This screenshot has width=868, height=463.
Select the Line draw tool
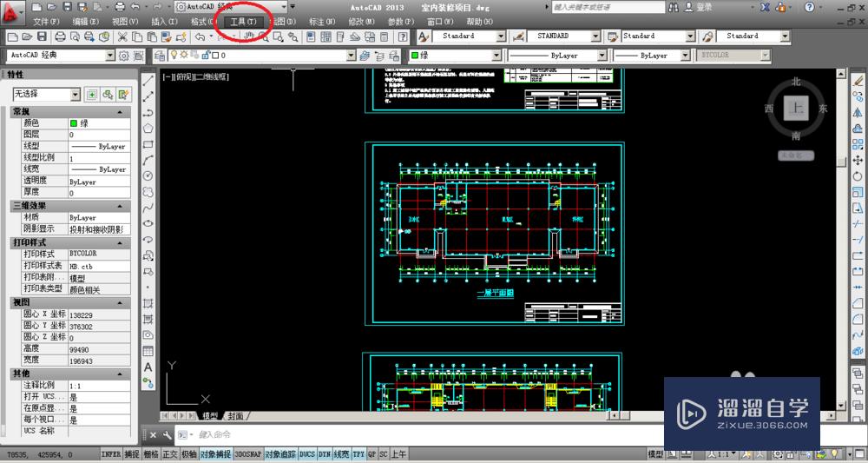coord(148,80)
